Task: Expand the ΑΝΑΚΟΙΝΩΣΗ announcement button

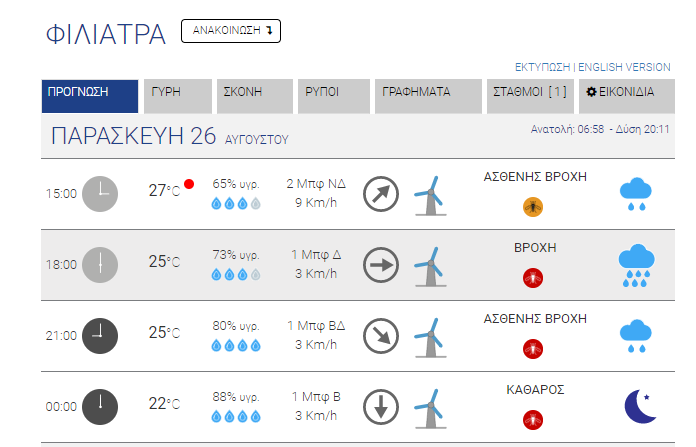Action: (x=231, y=31)
